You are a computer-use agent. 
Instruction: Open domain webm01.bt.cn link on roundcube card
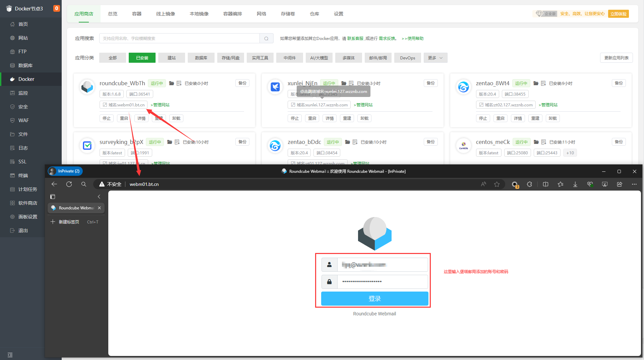pyautogui.click(x=124, y=105)
